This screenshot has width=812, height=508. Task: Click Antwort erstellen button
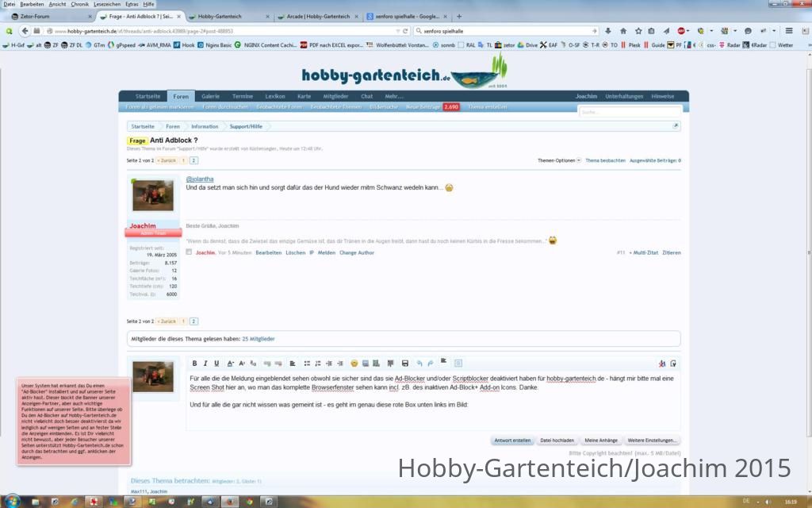click(x=512, y=441)
